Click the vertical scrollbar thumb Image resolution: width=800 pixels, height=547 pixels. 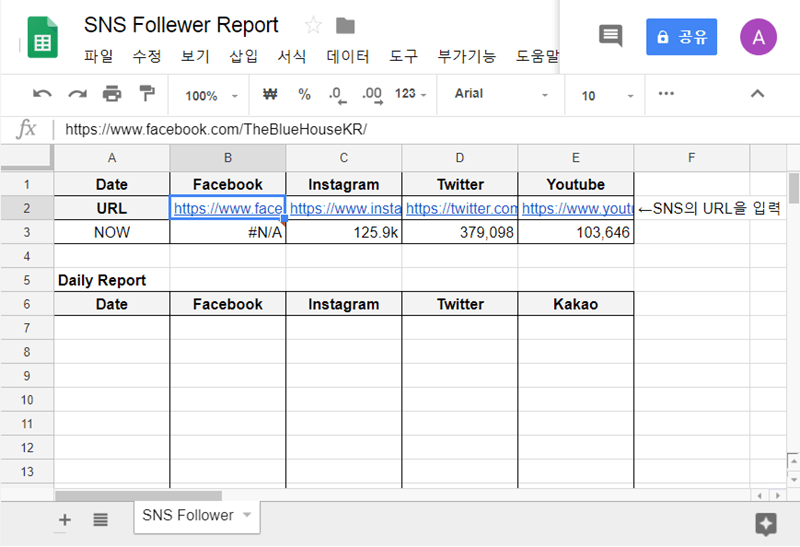tap(793, 188)
